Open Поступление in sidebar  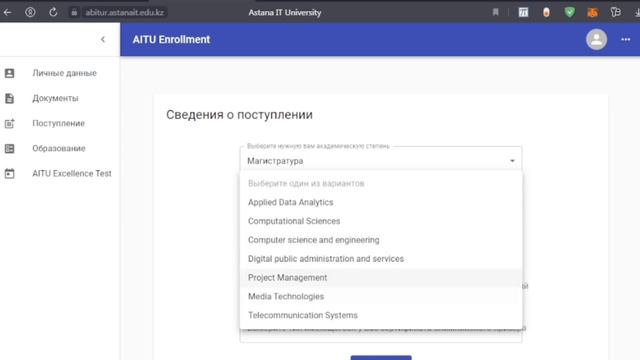click(58, 123)
